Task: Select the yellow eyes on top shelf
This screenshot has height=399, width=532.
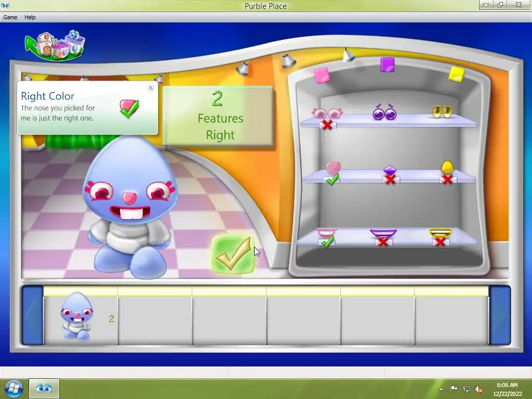Action: point(442,111)
